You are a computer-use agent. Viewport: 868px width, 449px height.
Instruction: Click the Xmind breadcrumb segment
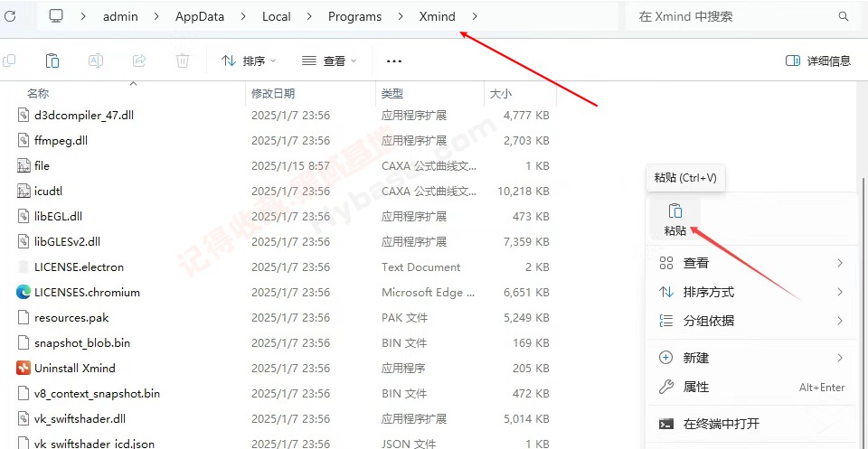pyautogui.click(x=438, y=16)
